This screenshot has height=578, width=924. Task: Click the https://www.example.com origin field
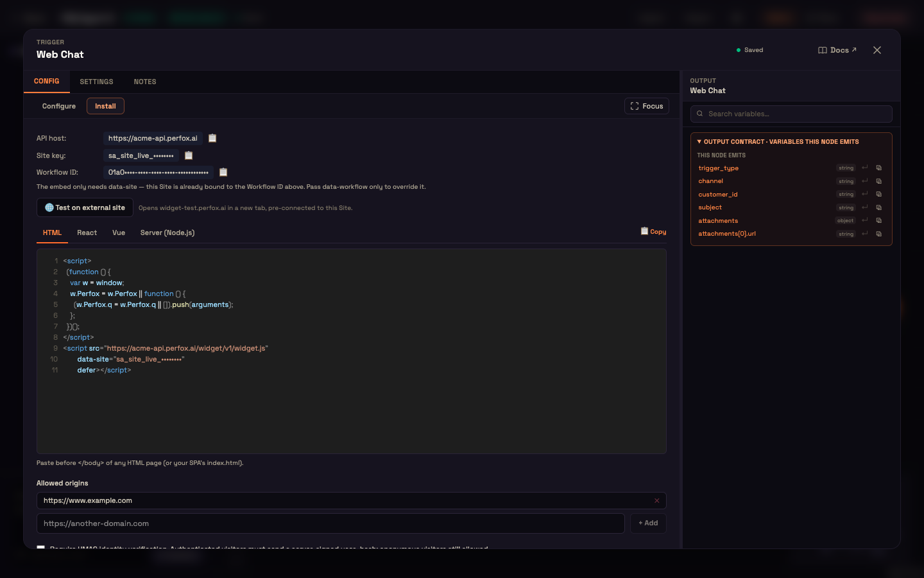[352, 501]
